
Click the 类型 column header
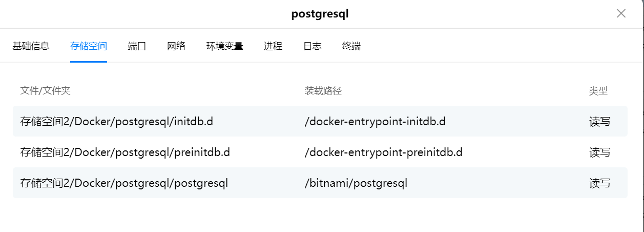click(x=598, y=91)
